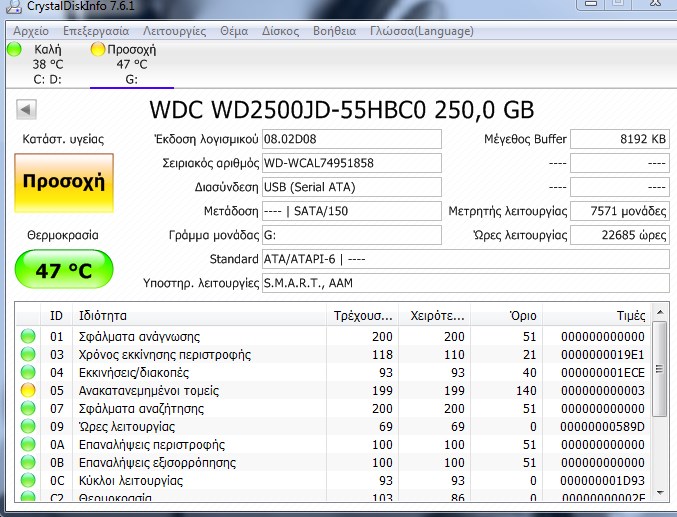Click the buffer size field 8192 KB
The image size is (677, 517).
620,139
